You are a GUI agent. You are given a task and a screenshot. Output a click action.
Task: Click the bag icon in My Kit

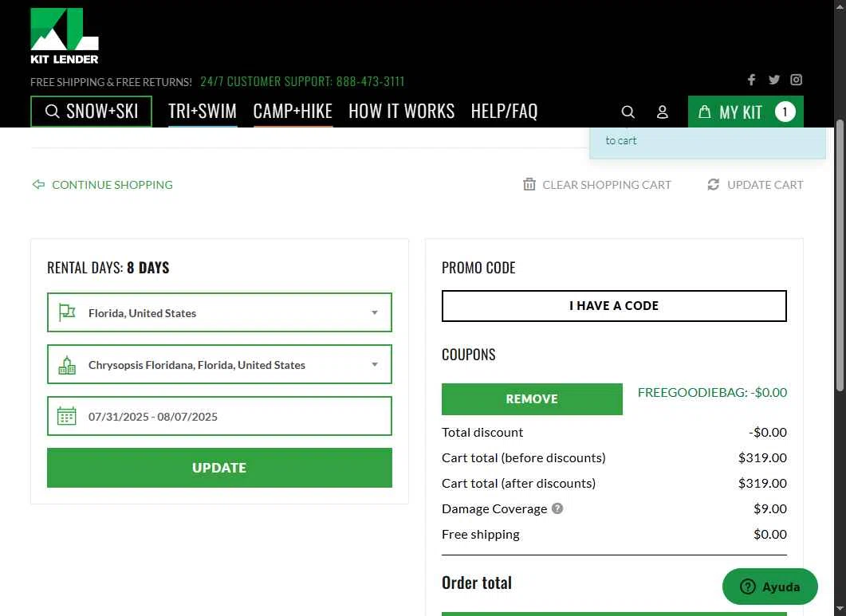pos(704,112)
